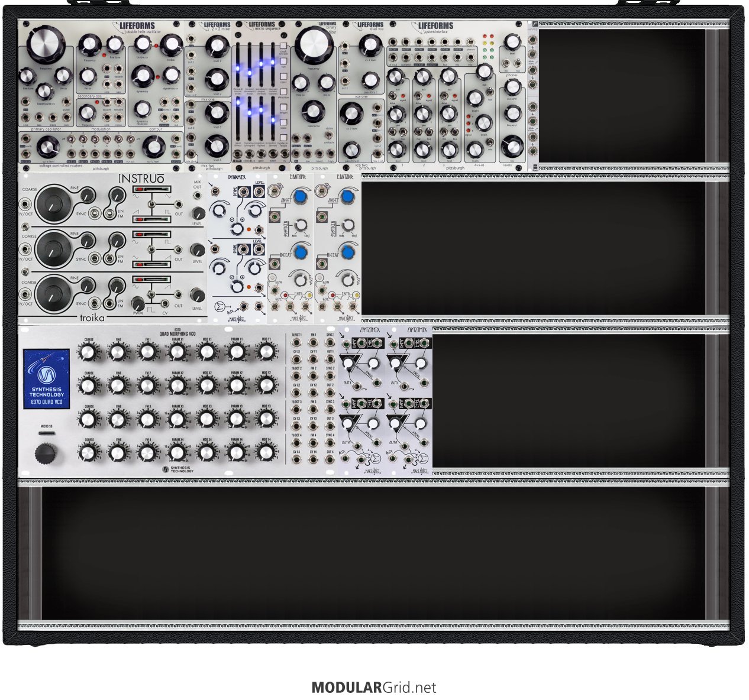Viewport: 749px width, 700px height.
Task: Flip the stable/unstable switch on Binary Filter
Action: click(x=329, y=135)
